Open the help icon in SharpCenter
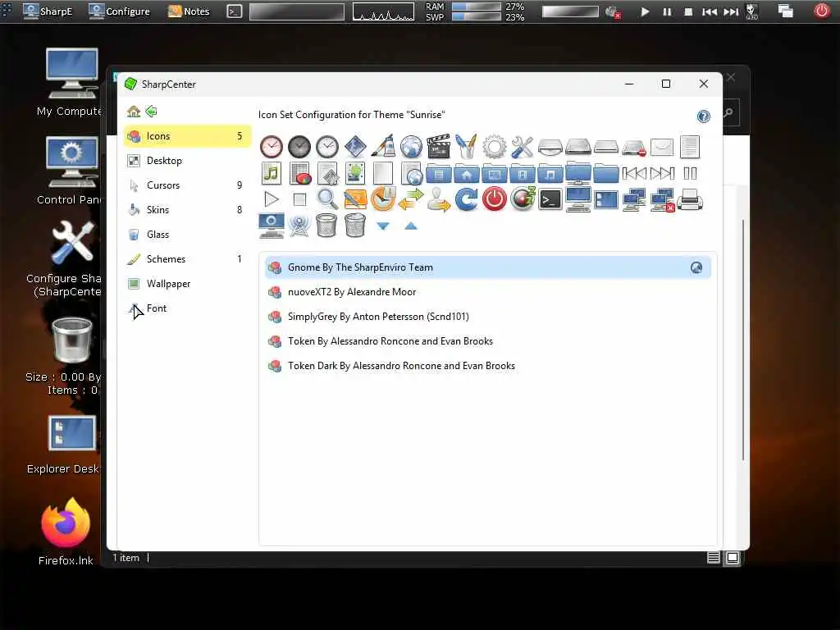Image resolution: width=840 pixels, height=630 pixels. click(x=703, y=116)
